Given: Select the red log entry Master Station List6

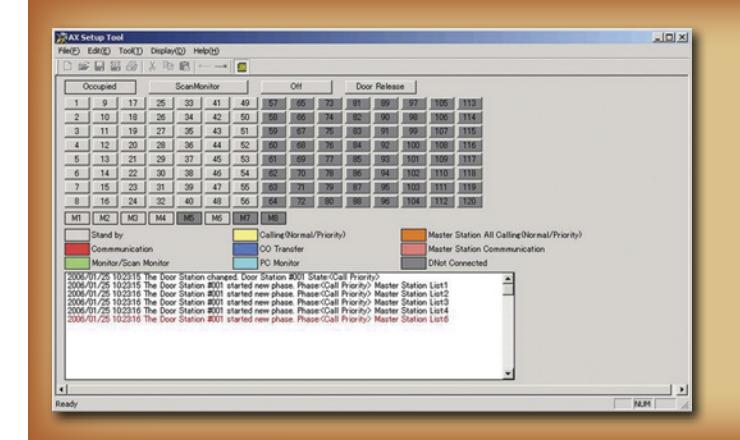Looking at the screenshot, I should coord(258,320).
